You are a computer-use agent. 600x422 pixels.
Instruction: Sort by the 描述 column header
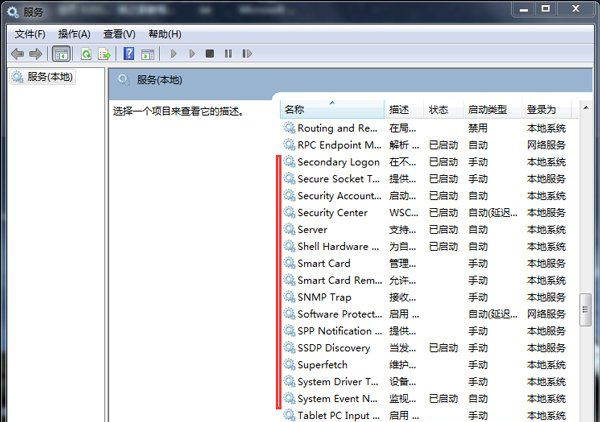pos(404,110)
